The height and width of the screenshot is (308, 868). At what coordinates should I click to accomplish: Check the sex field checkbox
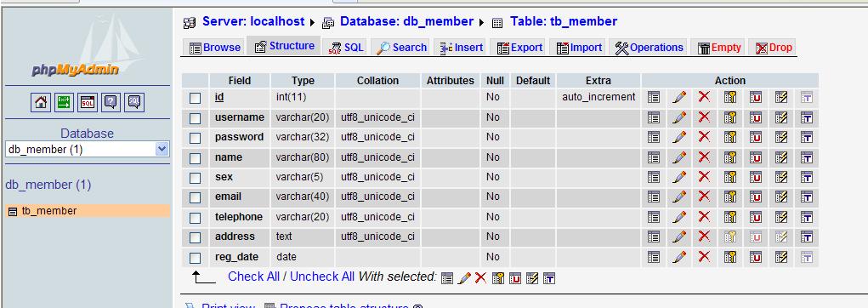[x=195, y=179]
